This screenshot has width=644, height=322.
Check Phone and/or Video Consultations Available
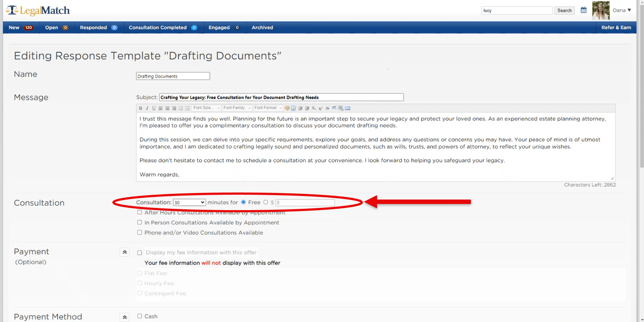pyautogui.click(x=140, y=233)
